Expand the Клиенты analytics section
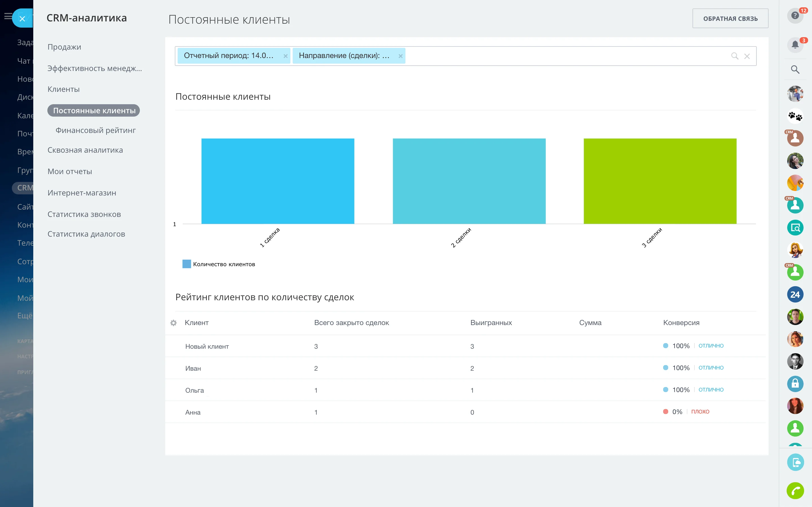 point(63,89)
